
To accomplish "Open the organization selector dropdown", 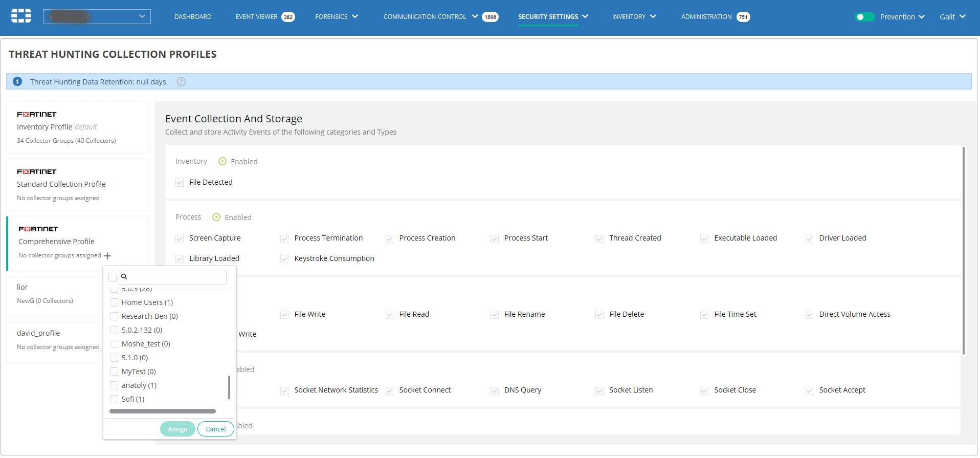I will point(97,16).
